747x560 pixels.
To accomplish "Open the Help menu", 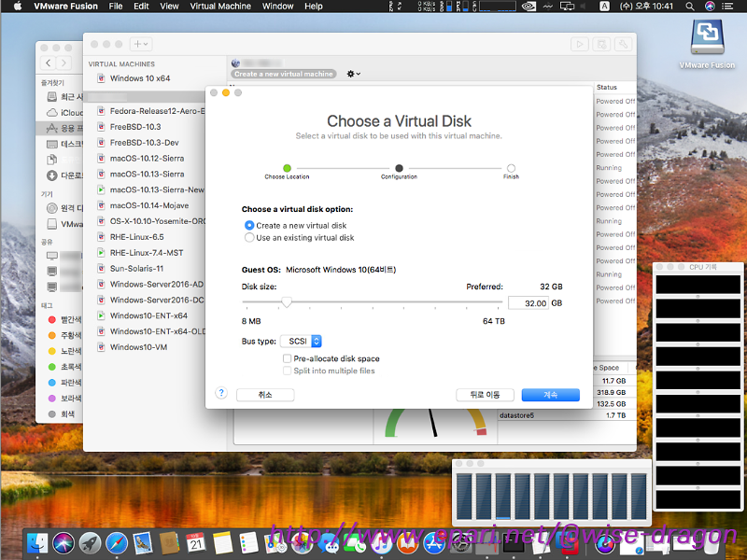I will [314, 7].
